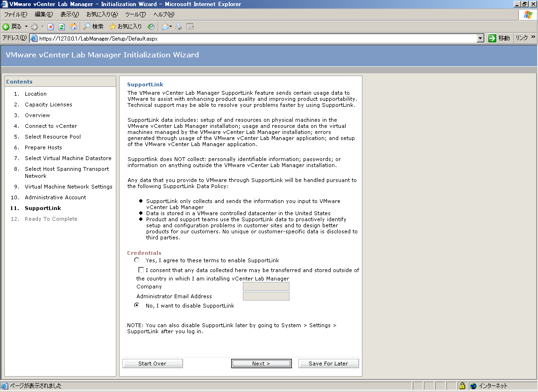Open the Search (検索) magnifier button
Image resolution: width=538 pixels, height=392 pixels.
pos(93,27)
